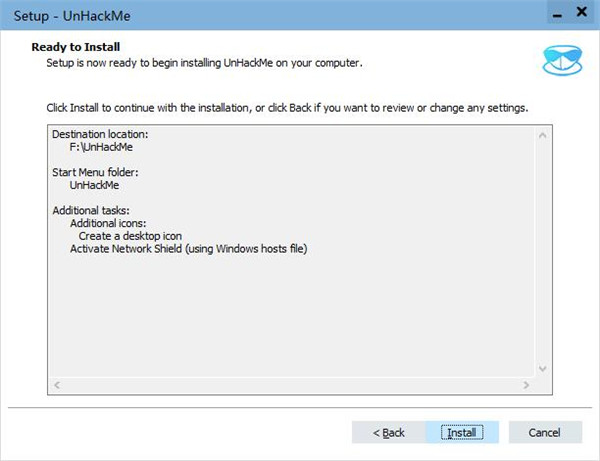The height and width of the screenshot is (461, 600).
Task: Click the 'Activate Network Shield' line
Action: click(x=189, y=249)
